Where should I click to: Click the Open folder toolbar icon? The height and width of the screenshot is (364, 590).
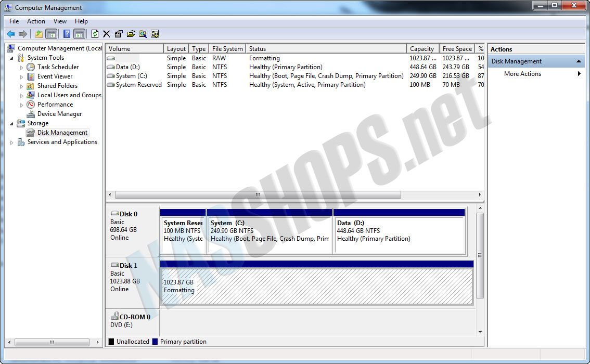tap(131, 34)
